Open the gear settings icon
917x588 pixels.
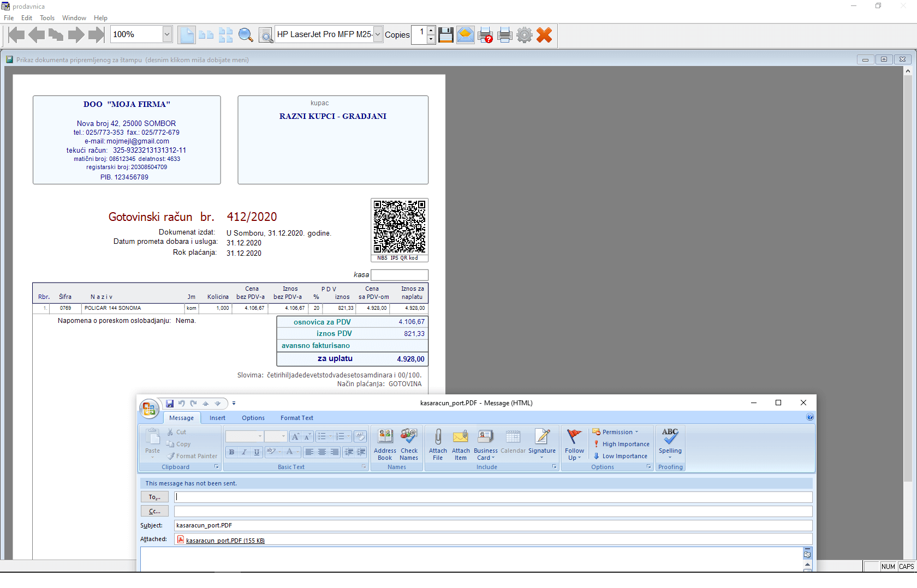point(525,35)
